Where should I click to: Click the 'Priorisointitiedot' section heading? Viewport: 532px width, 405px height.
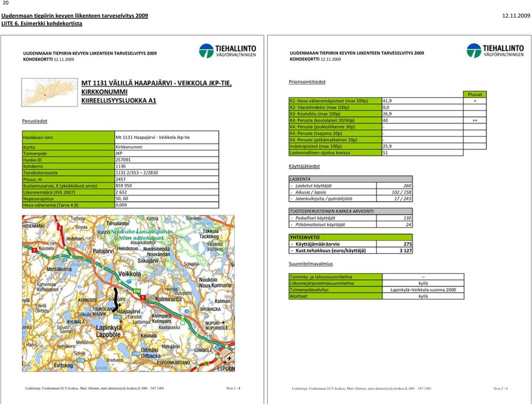click(307, 82)
